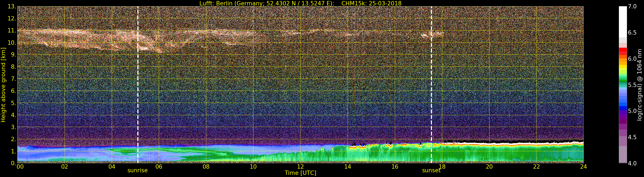Click the "00" time axis tick label
Image resolution: width=644 pixels, height=177 pixels.
[20, 167]
